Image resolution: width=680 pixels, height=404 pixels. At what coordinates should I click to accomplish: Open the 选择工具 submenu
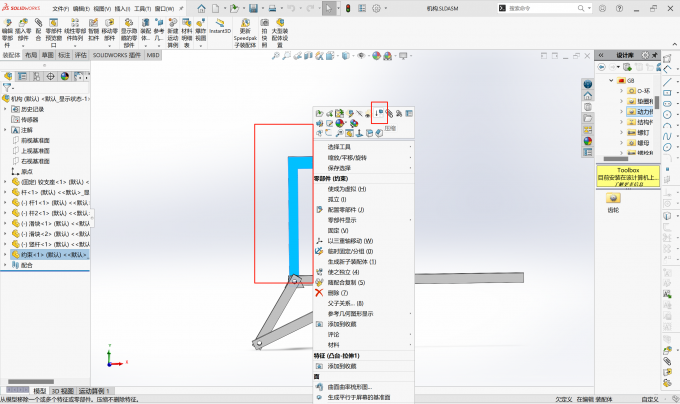tap(363, 147)
